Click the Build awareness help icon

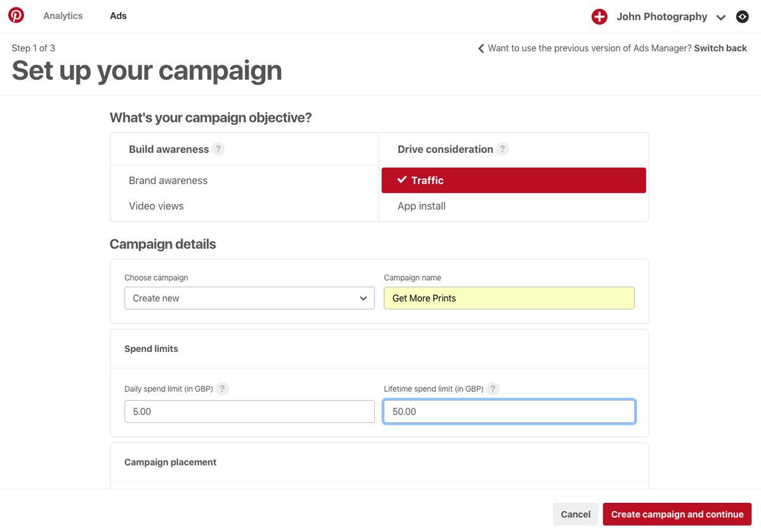coord(218,148)
